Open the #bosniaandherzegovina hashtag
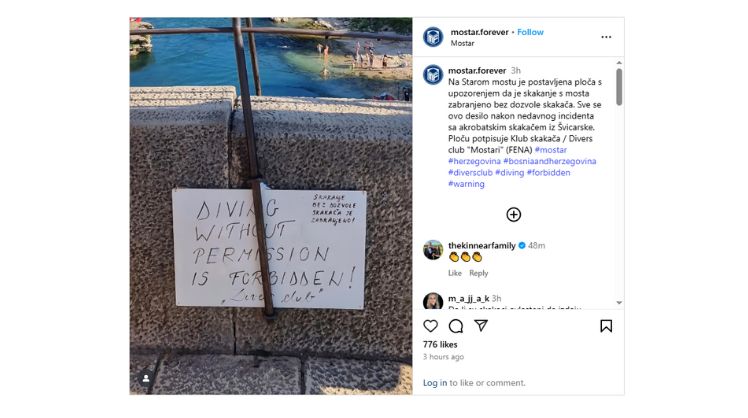 [x=550, y=161]
